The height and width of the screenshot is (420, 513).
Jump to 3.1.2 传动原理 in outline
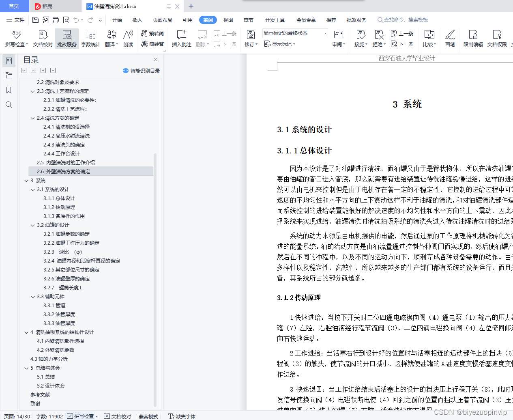click(x=59, y=207)
